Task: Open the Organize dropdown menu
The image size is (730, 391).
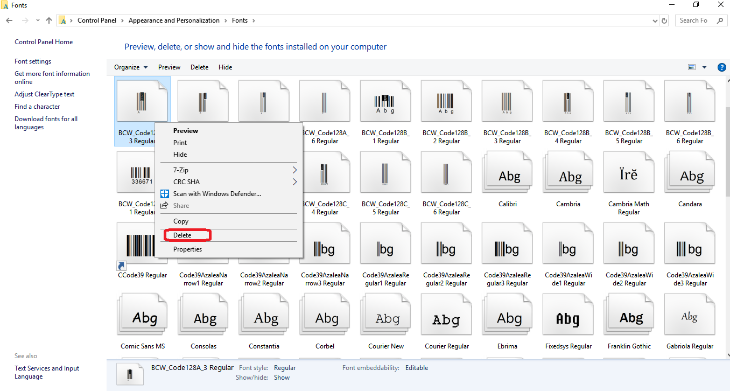Action: [x=131, y=67]
